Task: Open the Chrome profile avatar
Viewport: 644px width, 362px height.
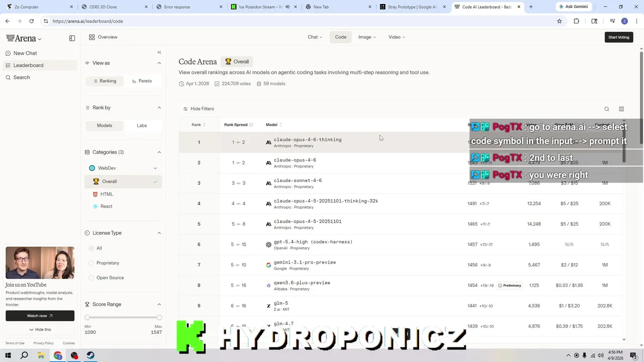Action: [x=624, y=21]
